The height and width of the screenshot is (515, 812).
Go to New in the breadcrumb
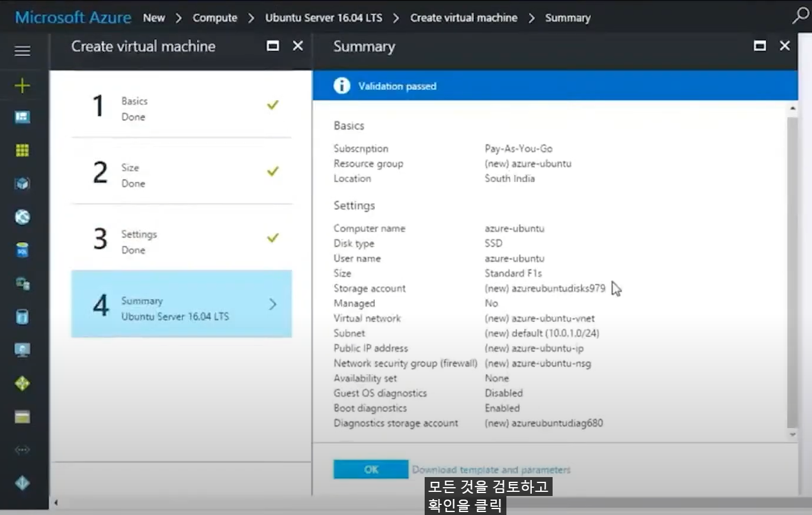tap(154, 18)
